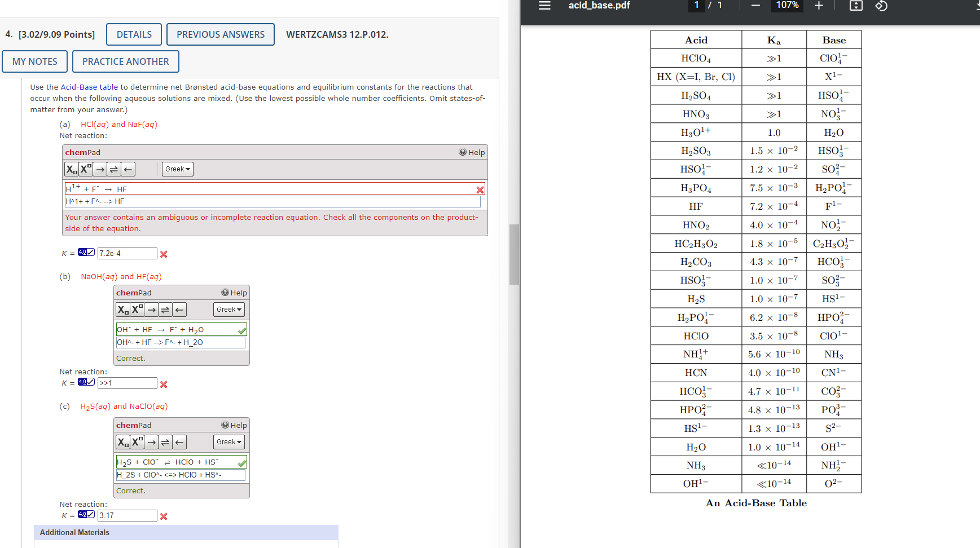Insert an equilibrium arrow in part (c) chemPad
The image size is (980, 548).
click(x=165, y=441)
